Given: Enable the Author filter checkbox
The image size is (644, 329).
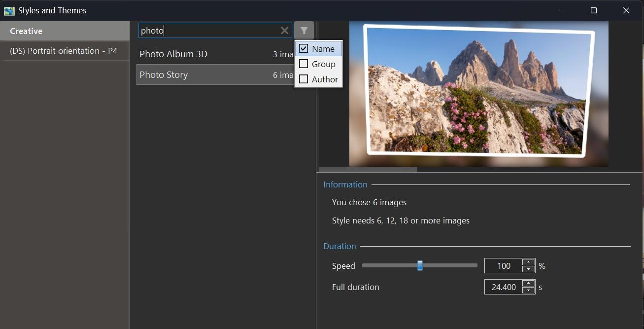Looking at the screenshot, I should (304, 79).
